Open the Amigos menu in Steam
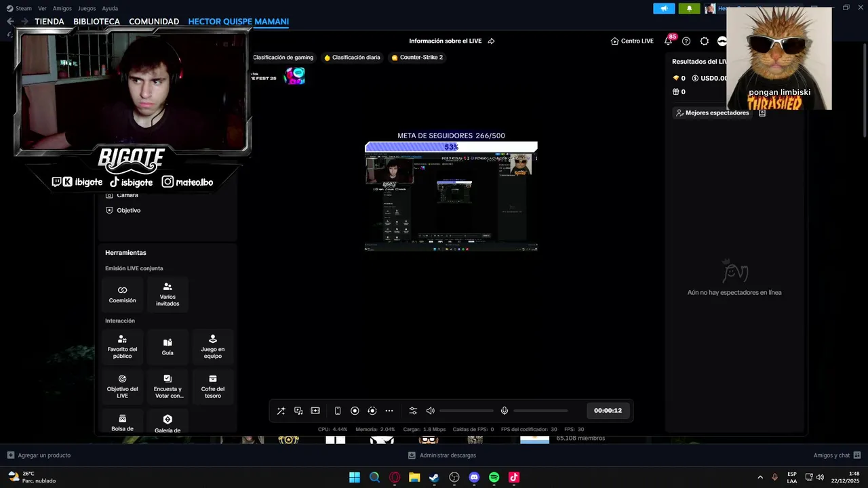Image resolution: width=868 pixels, height=488 pixels. coord(62,8)
